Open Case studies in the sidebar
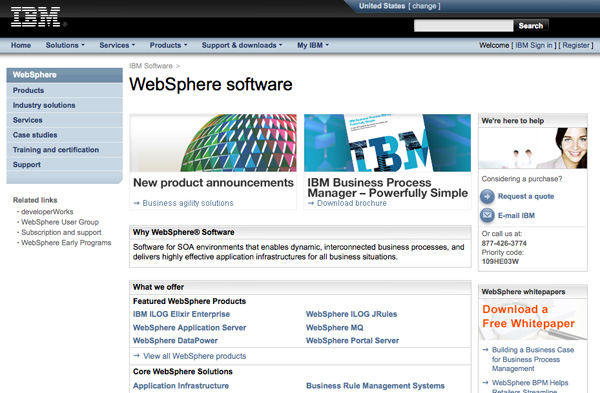The image size is (600, 393). [x=64, y=135]
